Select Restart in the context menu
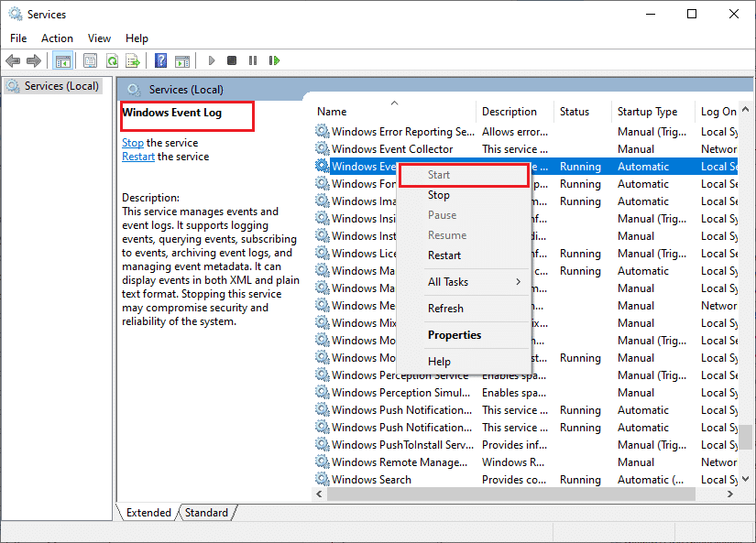 click(444, 255)
